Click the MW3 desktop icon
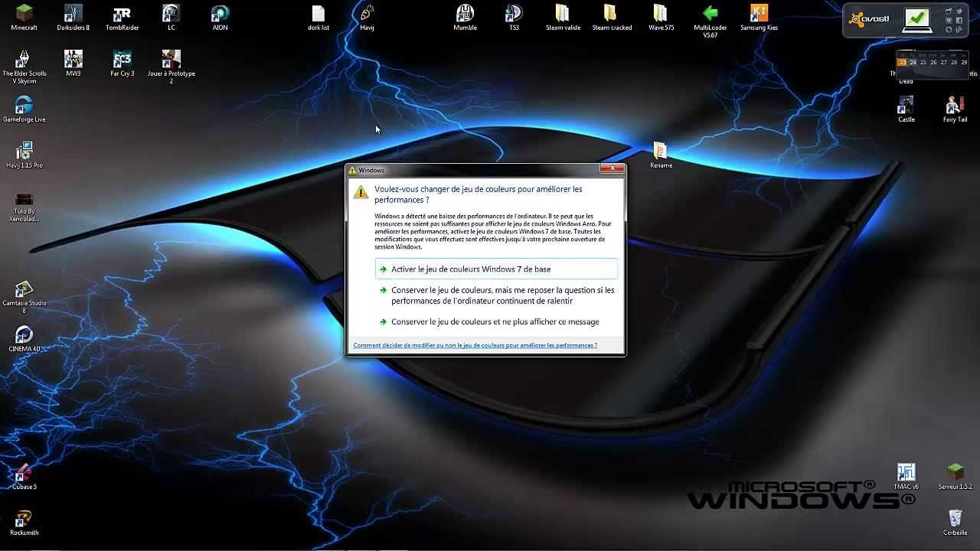The width and height of the screenshot is (980, 551). pos(73,64)
